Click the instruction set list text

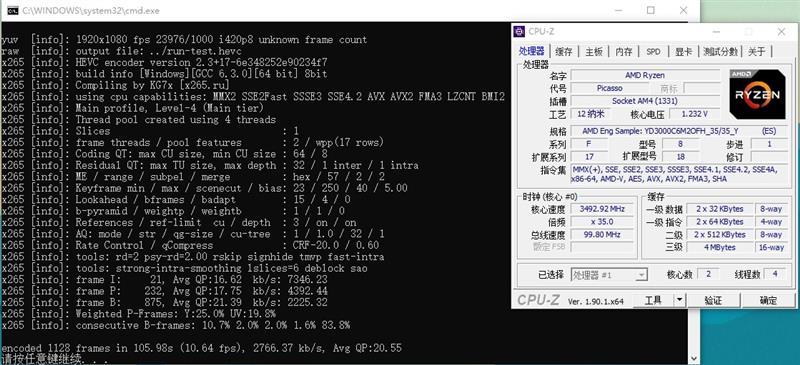click(679, 174)
